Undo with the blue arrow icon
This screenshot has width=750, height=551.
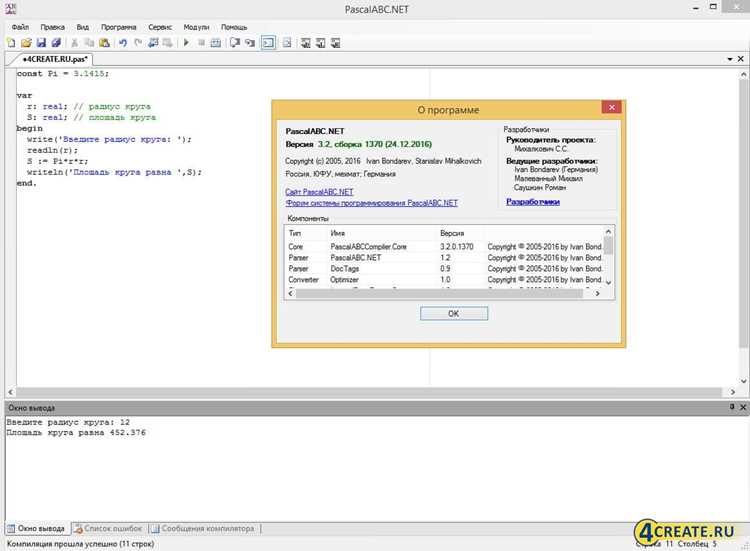123,43
